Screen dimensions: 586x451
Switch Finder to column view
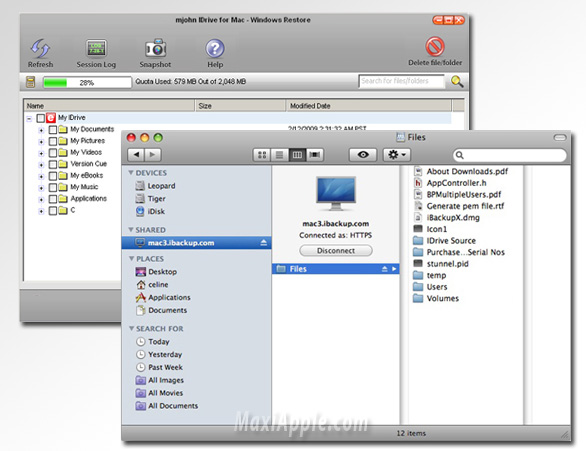pyautogui.click(x=297, y=155)
